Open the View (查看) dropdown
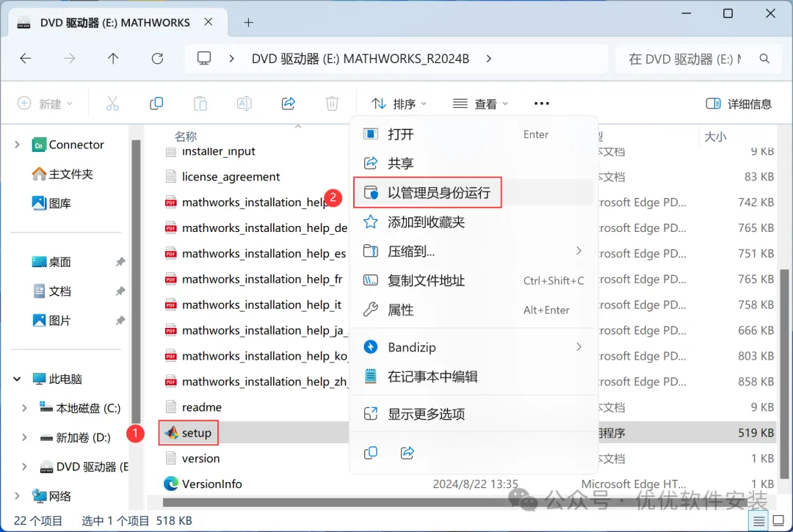Screen dimensions: 793x532 coord(480,103)
